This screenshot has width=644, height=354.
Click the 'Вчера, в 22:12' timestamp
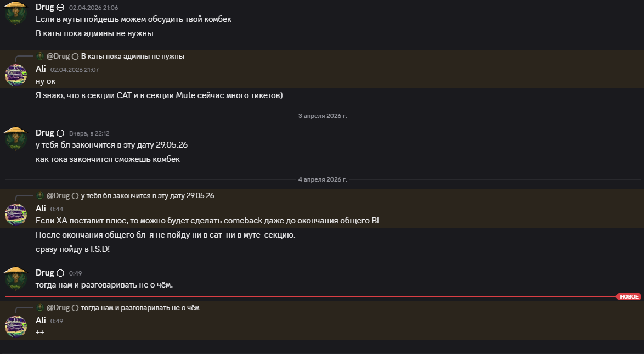[89, 133]
